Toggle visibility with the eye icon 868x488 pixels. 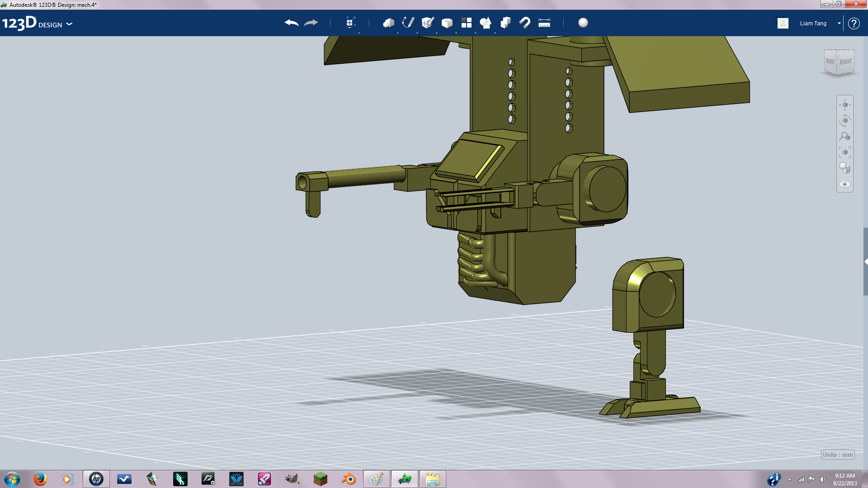tap(845, 184)
